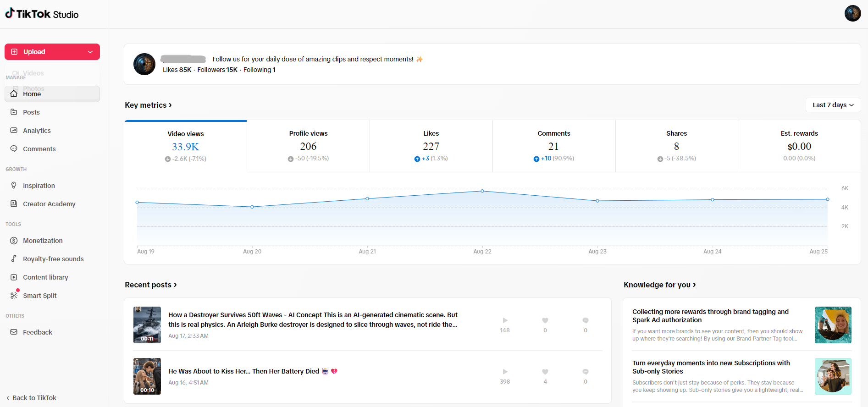This screenshot has height=407, width=868.
Task: Click the Aug 25 data point on chart
Action: pos(828,199)
